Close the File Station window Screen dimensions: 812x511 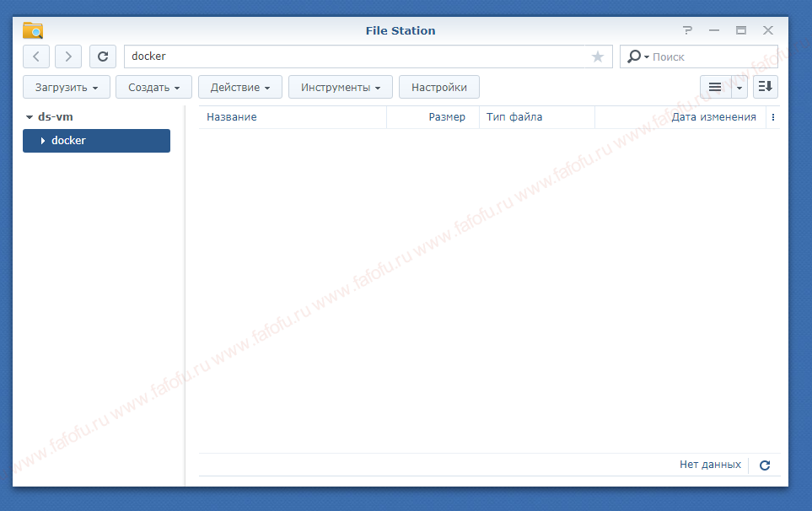(768, 30)
